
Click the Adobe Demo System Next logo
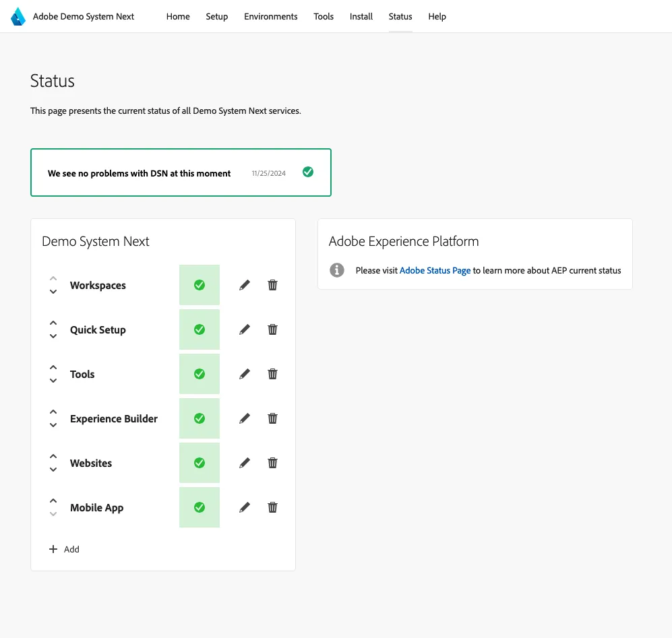(x=18, y=17)
